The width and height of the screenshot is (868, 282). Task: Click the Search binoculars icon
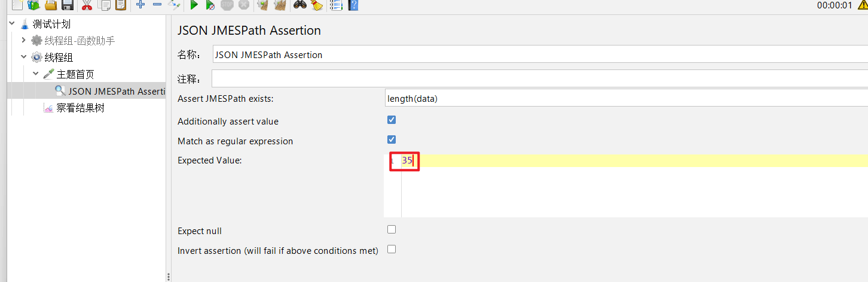pyautogui.click(x=300, y=5)
